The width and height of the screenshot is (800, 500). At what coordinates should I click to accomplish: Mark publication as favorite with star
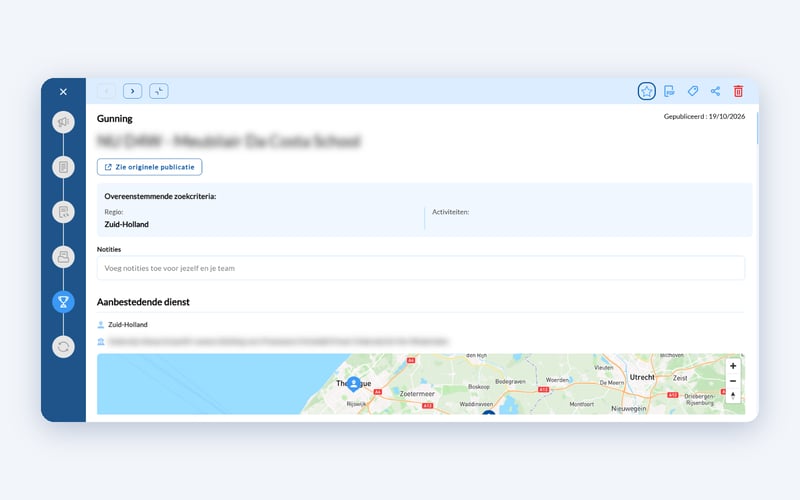(646, 91)
